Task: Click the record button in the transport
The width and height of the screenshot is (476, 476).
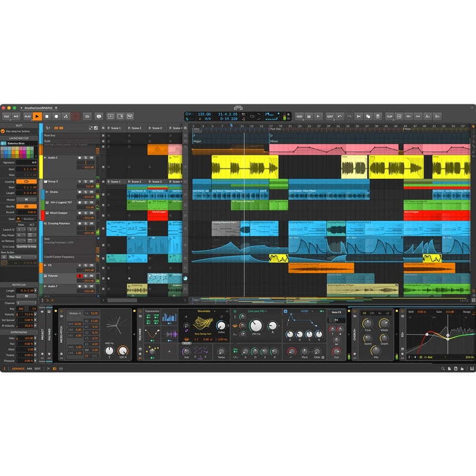Action: tap(56, 116)
